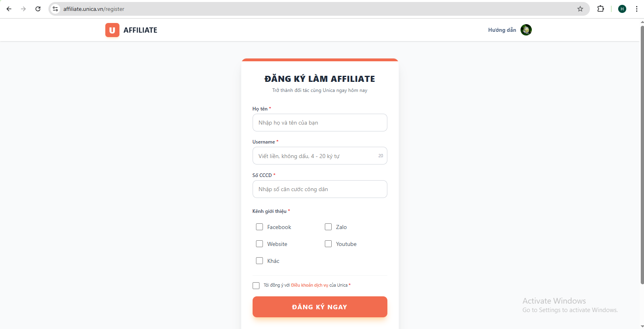Click the Số CCCD input field

pyautogui.click(x=320, y=189)
